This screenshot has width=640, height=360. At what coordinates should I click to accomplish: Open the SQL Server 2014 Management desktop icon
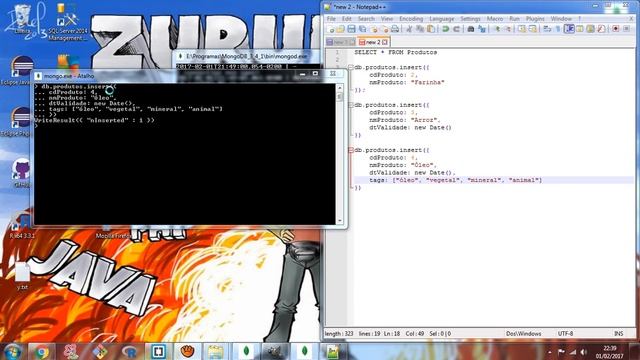[x=67, y=22]
